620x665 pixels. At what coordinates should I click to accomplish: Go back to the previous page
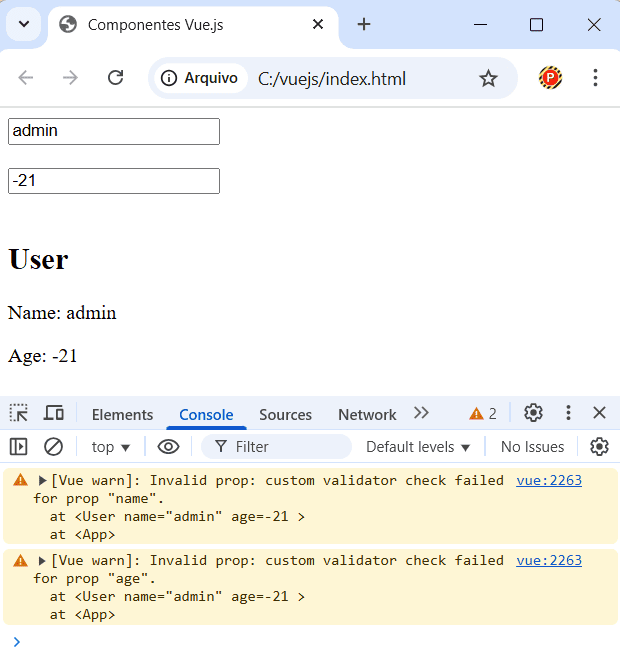[26, 78]
